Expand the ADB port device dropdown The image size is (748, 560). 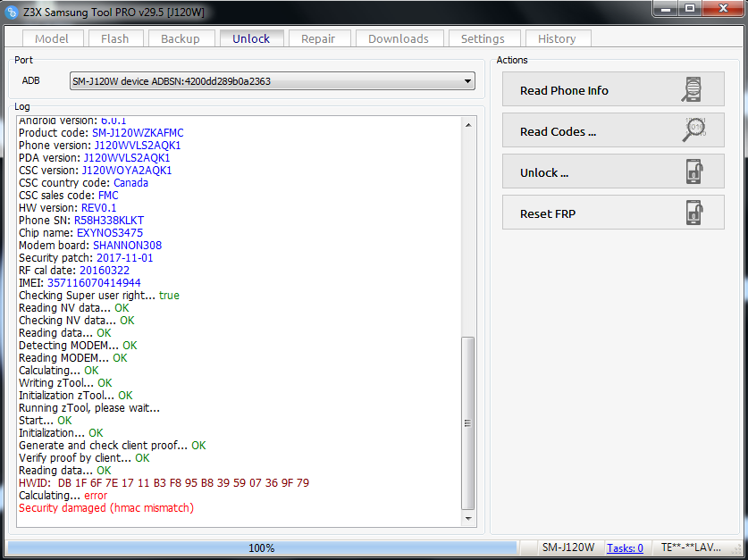(x=468, y=81)
